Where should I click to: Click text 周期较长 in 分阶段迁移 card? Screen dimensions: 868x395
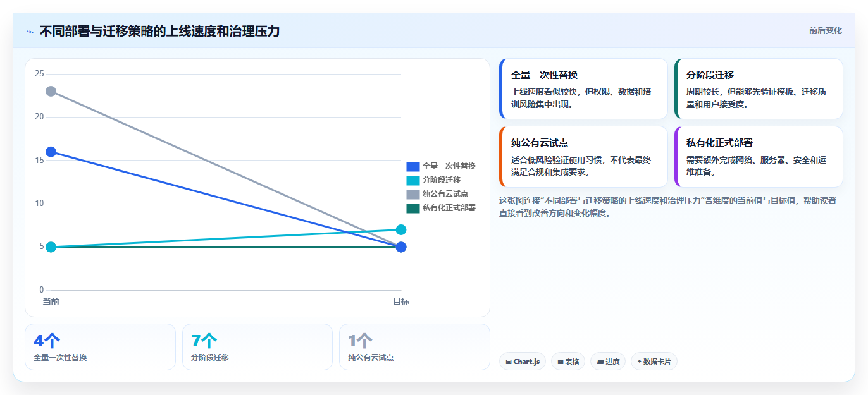pyautogui.click(x=704, y=92)
